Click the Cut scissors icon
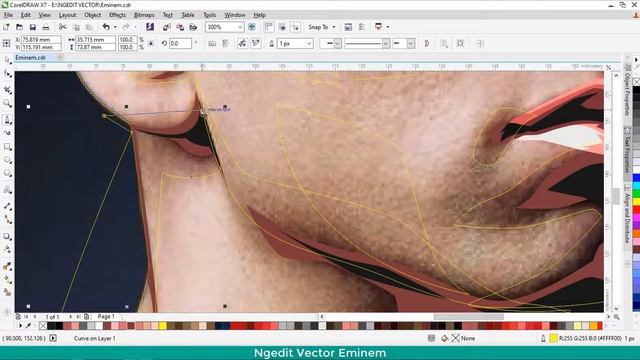 click(62, 27)
